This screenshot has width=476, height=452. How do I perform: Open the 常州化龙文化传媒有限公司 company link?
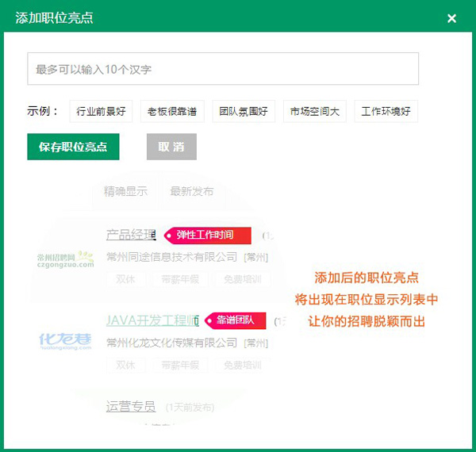tap(171, 343)
